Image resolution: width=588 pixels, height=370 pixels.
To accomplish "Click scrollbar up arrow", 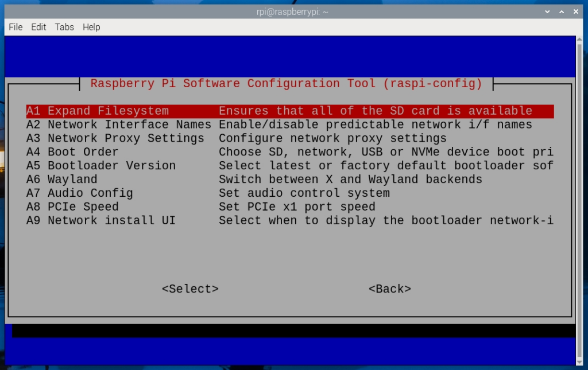I will tap(579, 40).
